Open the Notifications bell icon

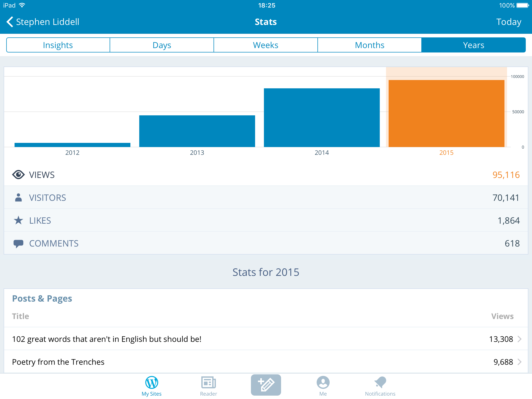[x=380, y=382]
